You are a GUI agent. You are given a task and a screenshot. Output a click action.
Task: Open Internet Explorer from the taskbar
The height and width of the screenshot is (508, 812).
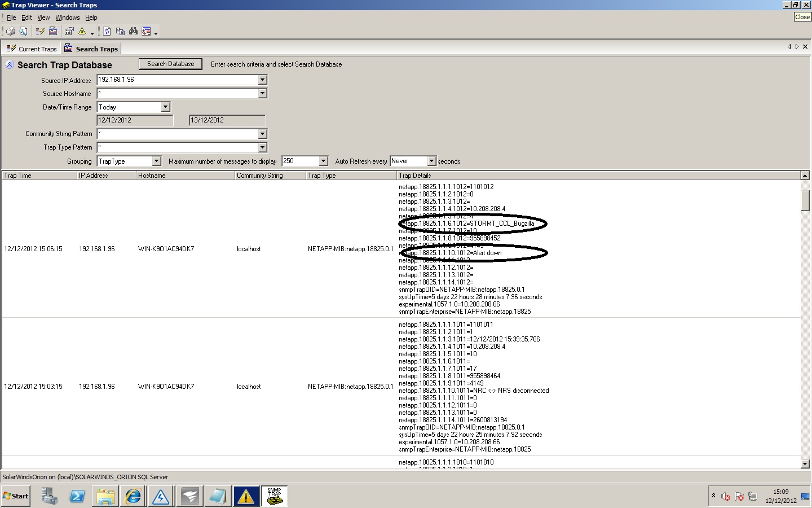tap(134, 496)
